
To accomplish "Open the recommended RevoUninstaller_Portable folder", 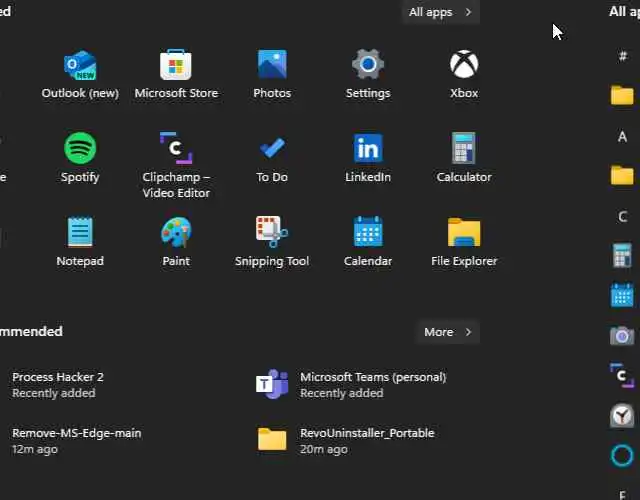I will (x=346, y=441).
